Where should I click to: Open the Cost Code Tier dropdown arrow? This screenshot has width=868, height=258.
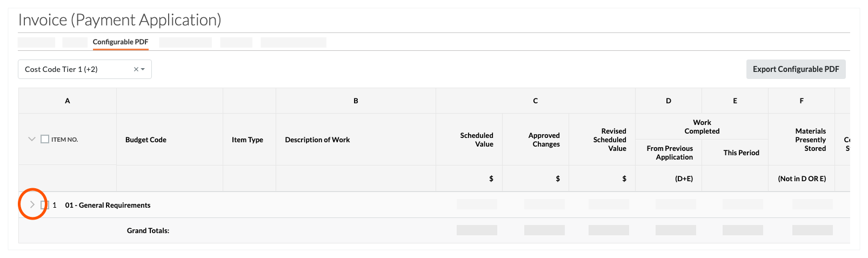point(143,69)
